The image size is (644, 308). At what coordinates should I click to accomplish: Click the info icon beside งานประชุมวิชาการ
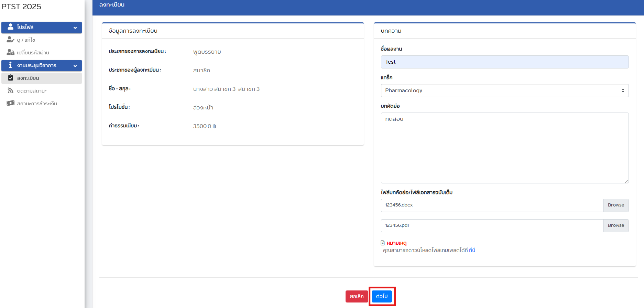click(x=10, y=65)
